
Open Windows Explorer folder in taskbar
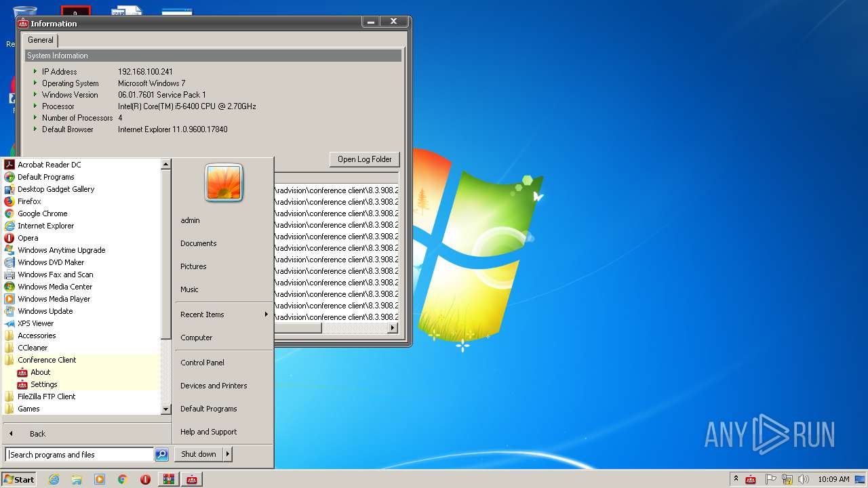77,479
